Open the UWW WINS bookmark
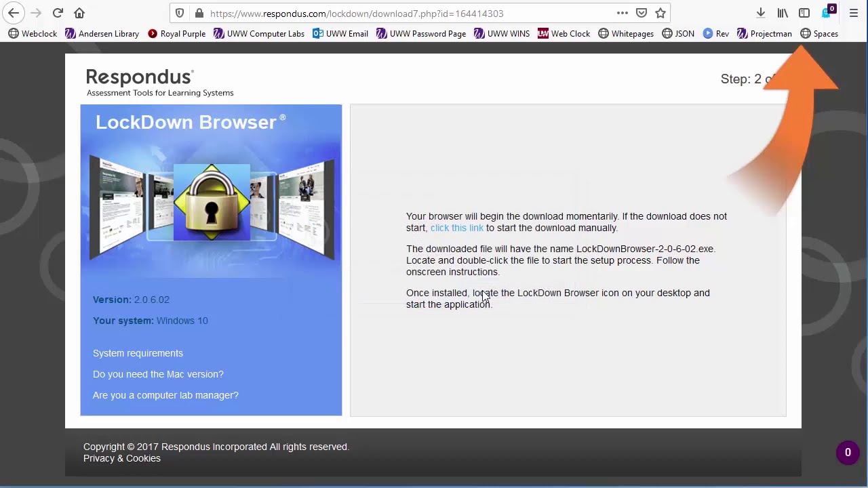The image size is (868, 488). pyautogui.click(x=502, y=34)
